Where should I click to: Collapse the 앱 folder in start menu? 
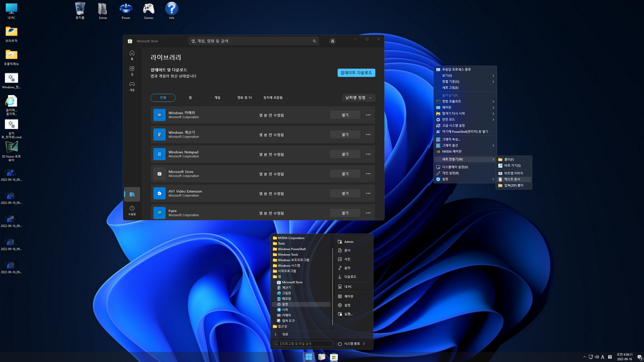click(277, 277)
